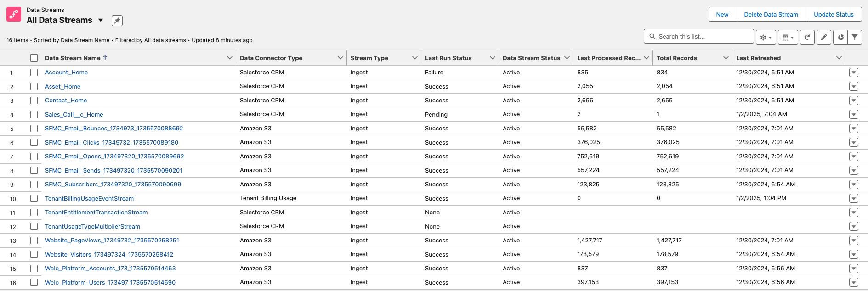Sort by Last Refreshed header
Image resolution: width=868 pixels, height=291 pixels.
tap(758, 58)
